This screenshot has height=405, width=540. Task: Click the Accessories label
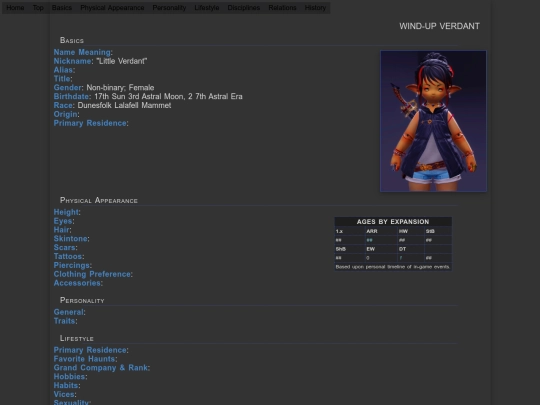(77, 283)
